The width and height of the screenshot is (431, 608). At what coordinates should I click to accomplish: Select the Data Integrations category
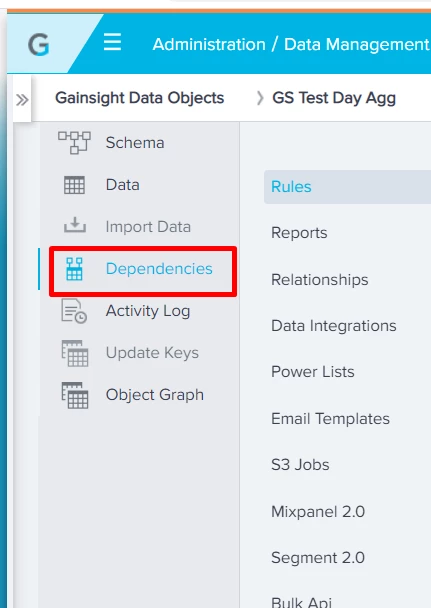click(x=334, y=326)
